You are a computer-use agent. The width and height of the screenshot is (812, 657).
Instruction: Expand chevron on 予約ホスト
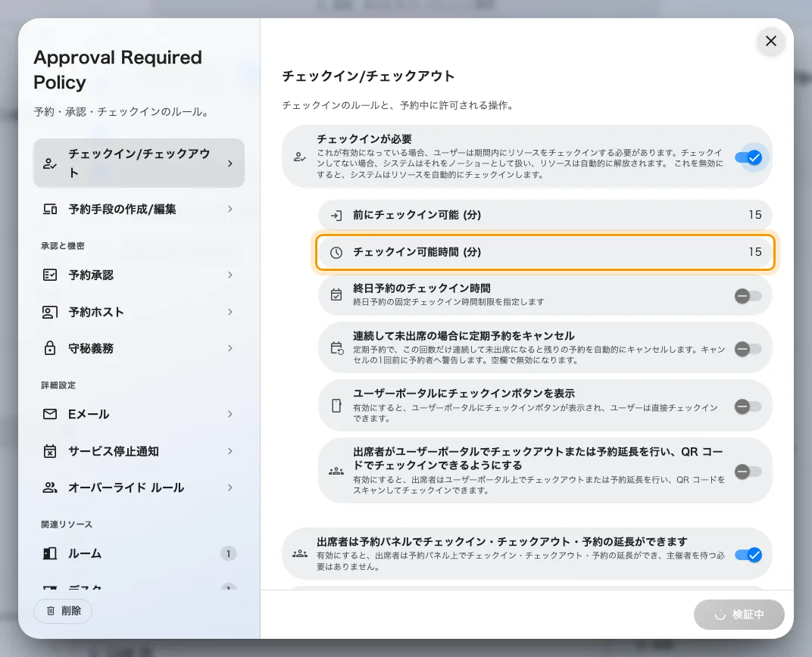point(230,312)
